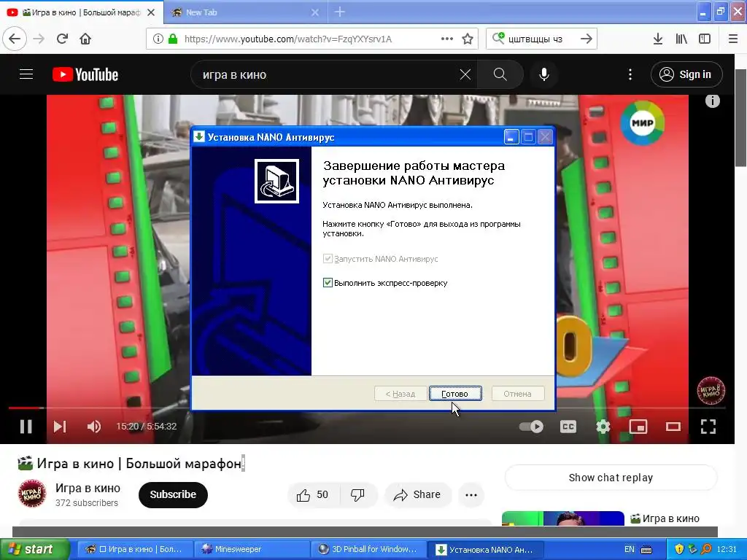Click the suggested video thumbnail
The width and height of the screenshot is (747, 560).
click(563, 518)
